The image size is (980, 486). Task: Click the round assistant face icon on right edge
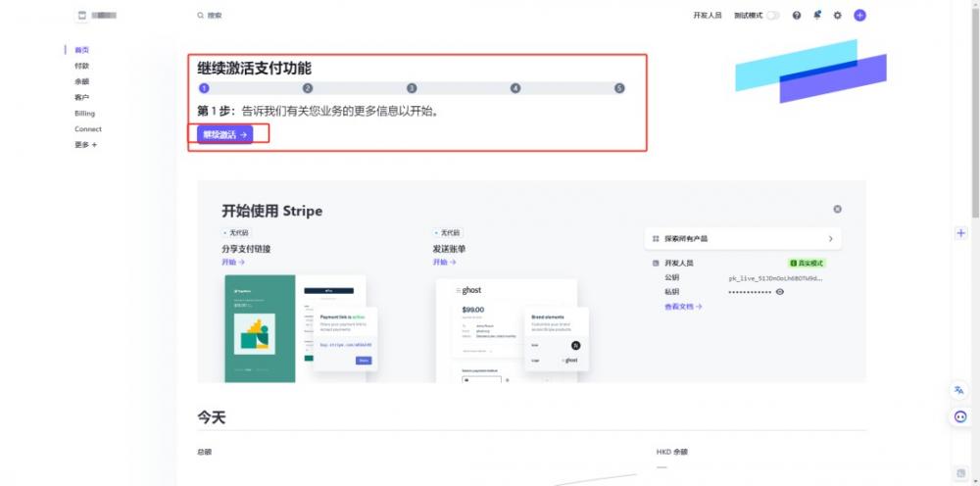pos(960,416)
